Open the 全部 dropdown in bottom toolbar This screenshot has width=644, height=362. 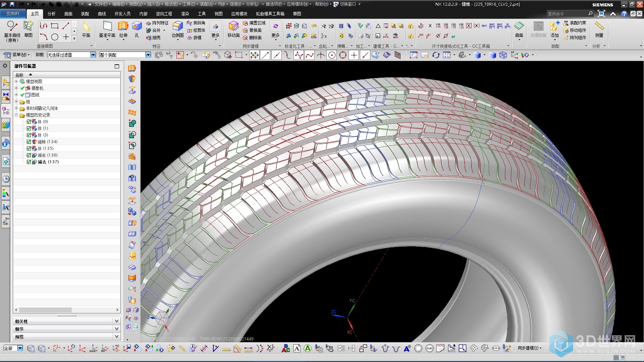point(20,348)
